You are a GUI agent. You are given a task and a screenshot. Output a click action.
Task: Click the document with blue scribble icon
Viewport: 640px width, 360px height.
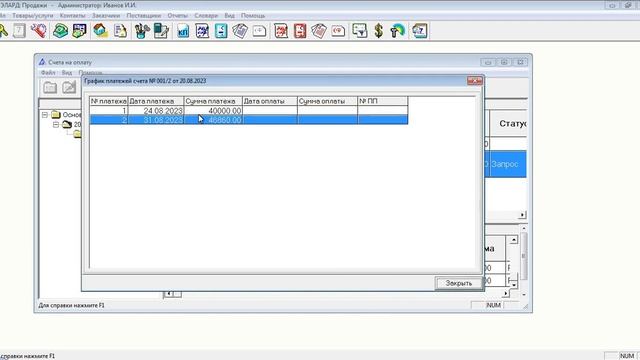(202, 31)
